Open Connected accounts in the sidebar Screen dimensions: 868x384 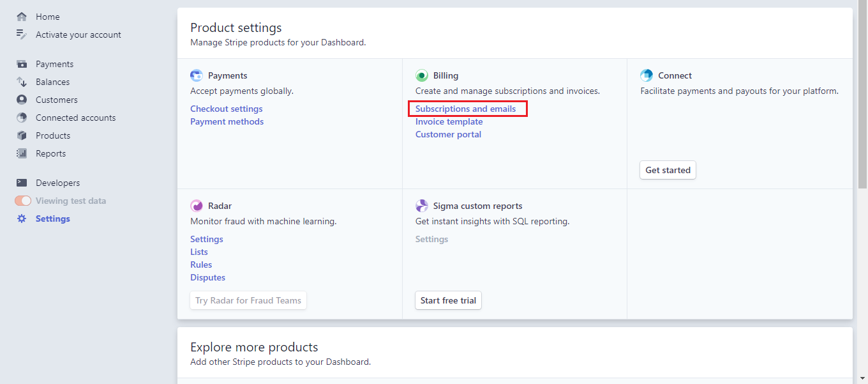coord(76,118)
